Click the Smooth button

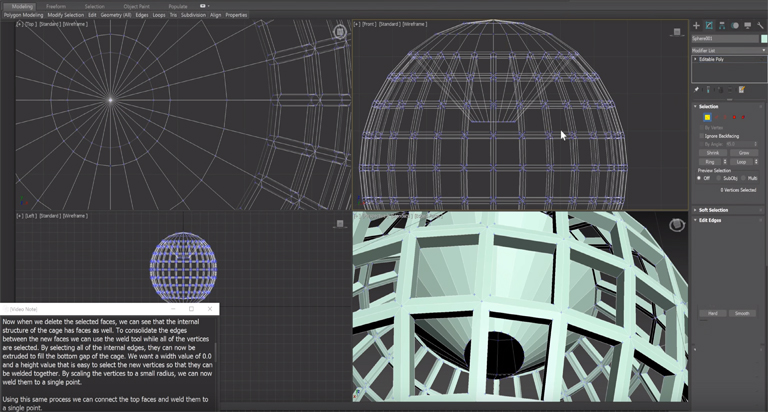[x=744, y=313]
